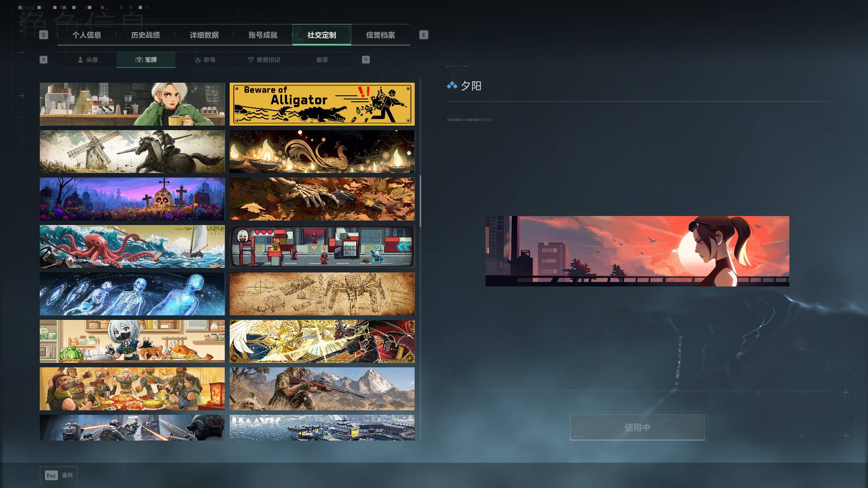Viewport: 868px width, 488px height.
Task: Open the 荣誉印记 sub-tab
Action: 264,60
